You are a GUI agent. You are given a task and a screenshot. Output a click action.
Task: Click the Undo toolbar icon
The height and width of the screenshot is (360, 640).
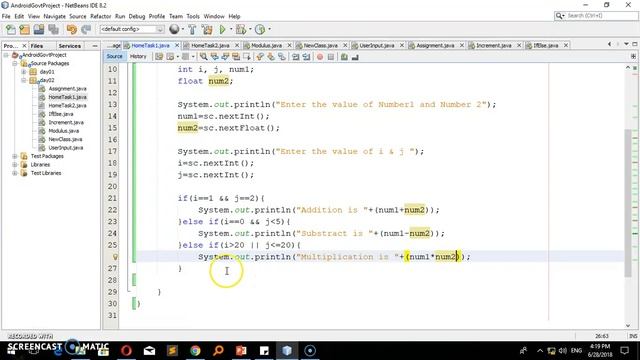tap(71, 29)
